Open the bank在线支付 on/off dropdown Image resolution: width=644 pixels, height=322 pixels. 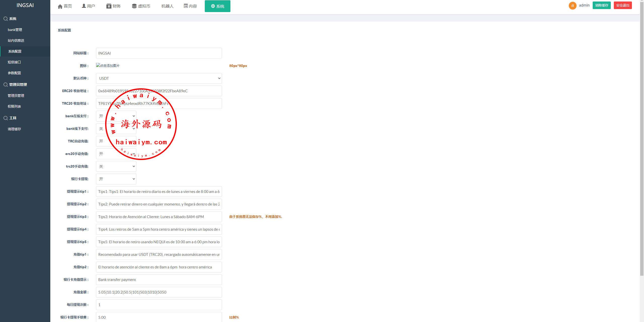coord(116,116)
